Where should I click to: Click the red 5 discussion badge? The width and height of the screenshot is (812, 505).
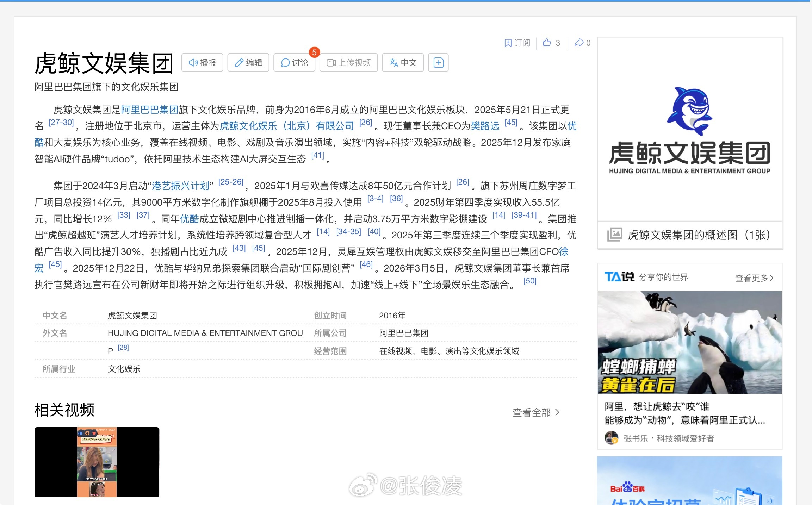[314, 52]
